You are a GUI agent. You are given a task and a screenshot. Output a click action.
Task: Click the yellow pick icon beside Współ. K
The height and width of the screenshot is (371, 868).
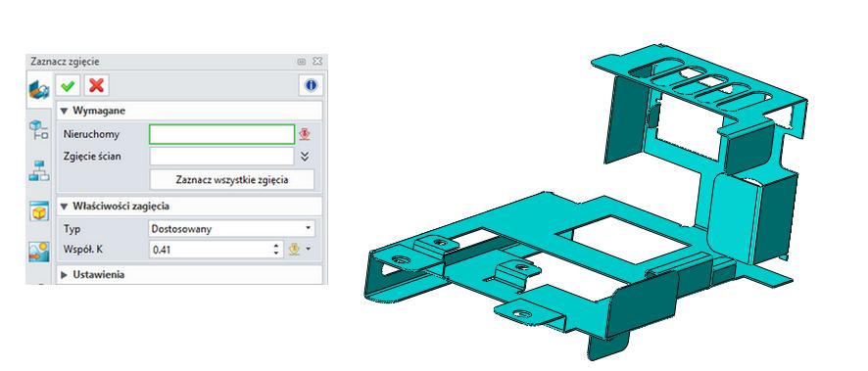pos(294,250)
